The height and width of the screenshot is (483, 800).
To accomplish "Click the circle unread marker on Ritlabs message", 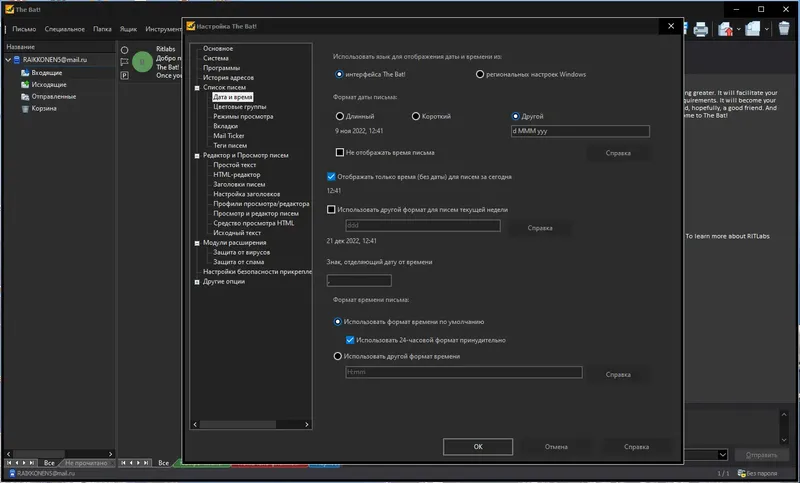I will (124, 50).
